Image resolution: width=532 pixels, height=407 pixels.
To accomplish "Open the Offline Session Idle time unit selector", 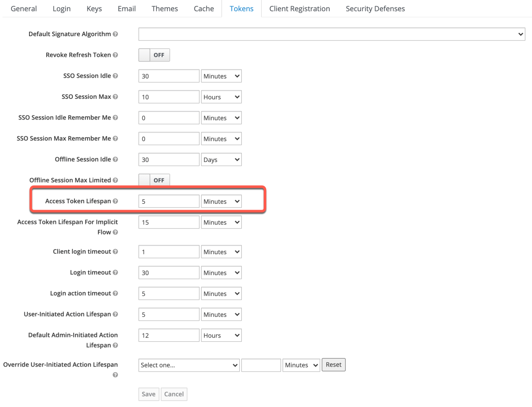I will tap(221, 160).
